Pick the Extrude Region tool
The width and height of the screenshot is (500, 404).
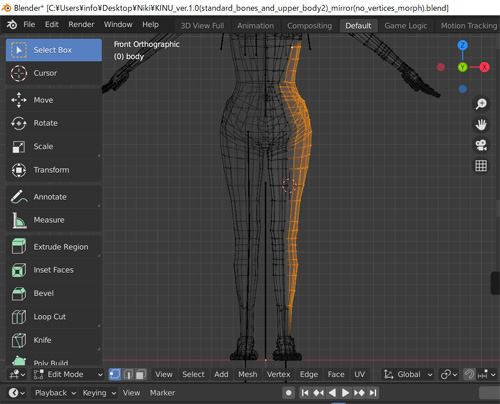click(x=53, y=247)
